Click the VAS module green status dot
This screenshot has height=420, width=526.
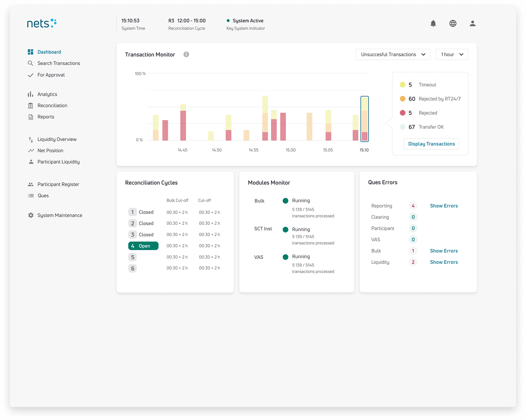285,257
